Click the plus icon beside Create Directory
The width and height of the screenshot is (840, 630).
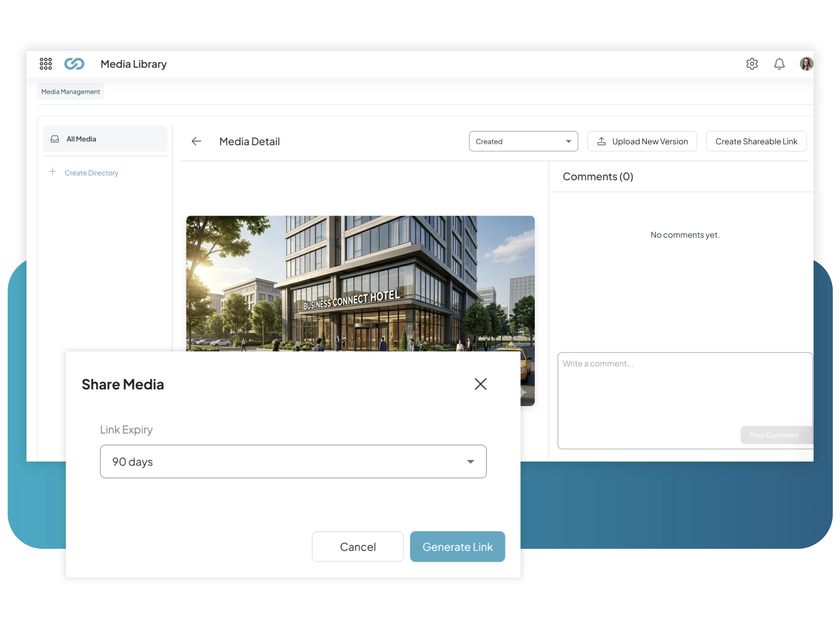click(x=53, y=172)
